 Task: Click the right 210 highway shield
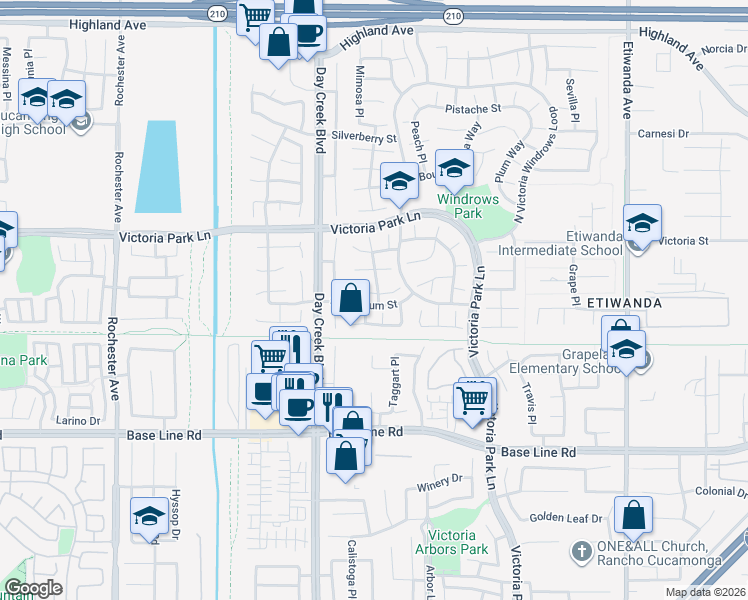click(453, 16)
